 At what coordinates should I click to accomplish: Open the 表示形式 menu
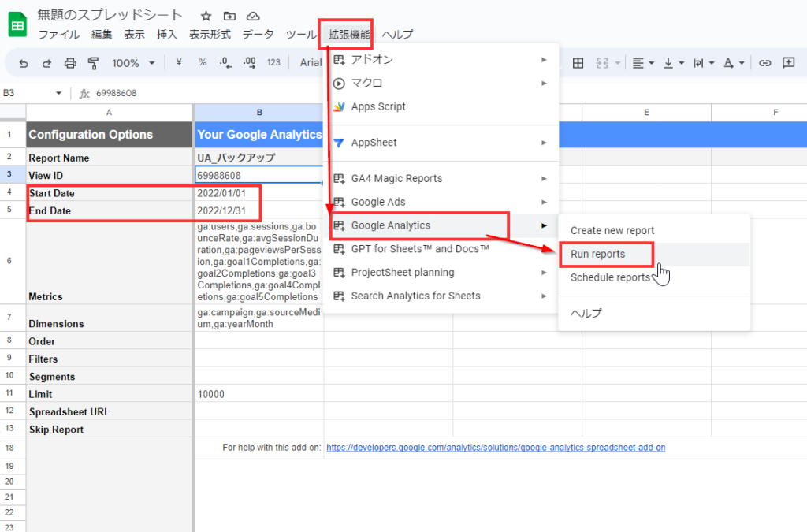click(210, 35)
